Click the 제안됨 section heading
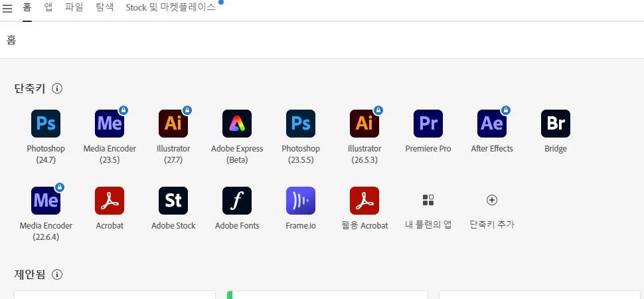Screen dimensions: 644x299 pyautogui.click(x=30, y=274)
